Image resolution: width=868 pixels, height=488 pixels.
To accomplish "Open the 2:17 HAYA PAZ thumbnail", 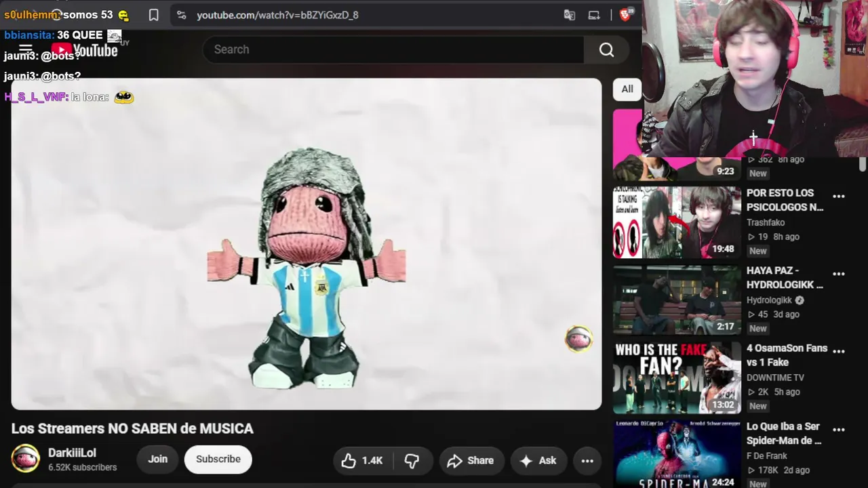I will point(677,300).
